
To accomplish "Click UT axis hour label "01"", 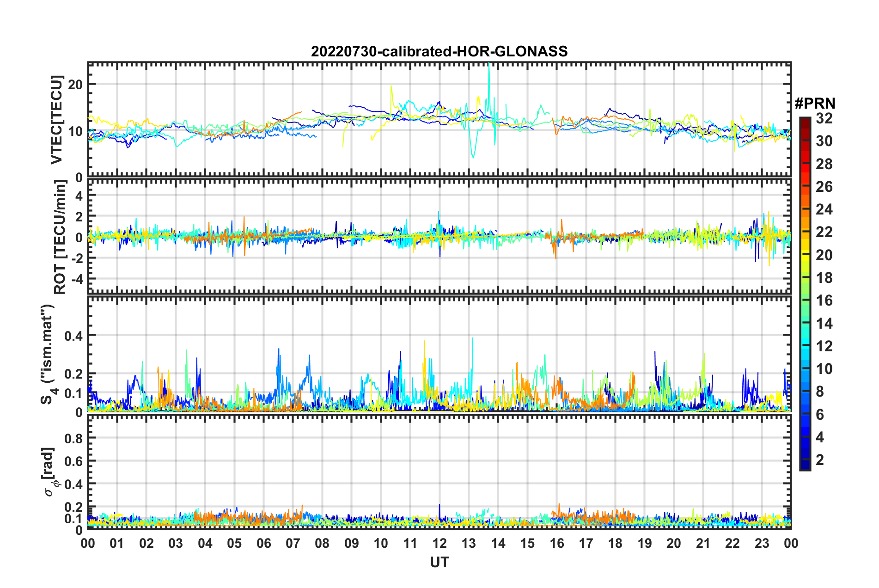I will pyautogui.click(x=117, y=543).
